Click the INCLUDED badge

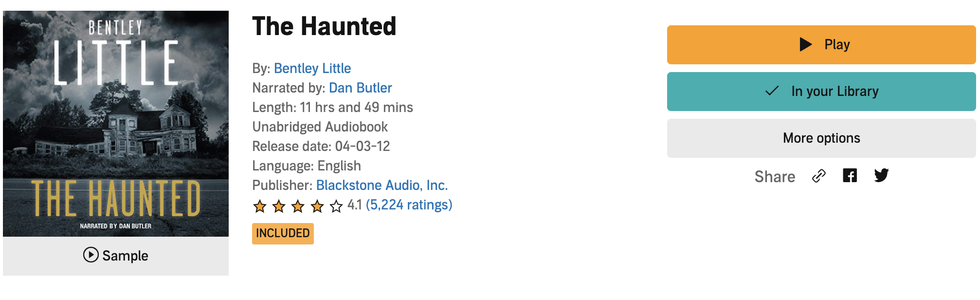click(283, 233)
